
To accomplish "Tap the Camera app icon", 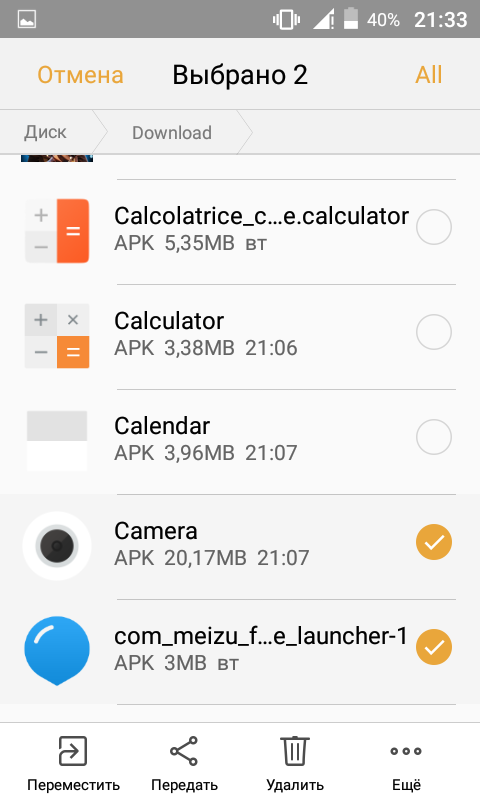I will coord(57,545).
